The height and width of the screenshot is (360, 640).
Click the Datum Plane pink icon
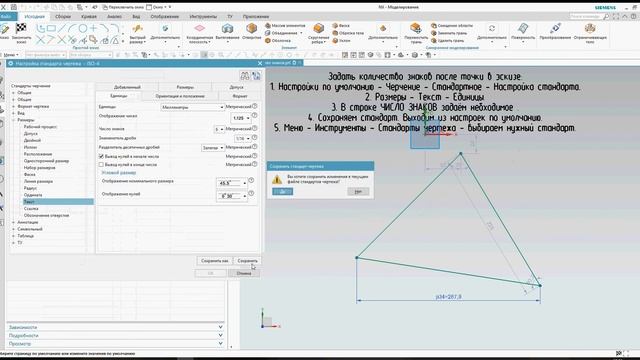(199, 28)
